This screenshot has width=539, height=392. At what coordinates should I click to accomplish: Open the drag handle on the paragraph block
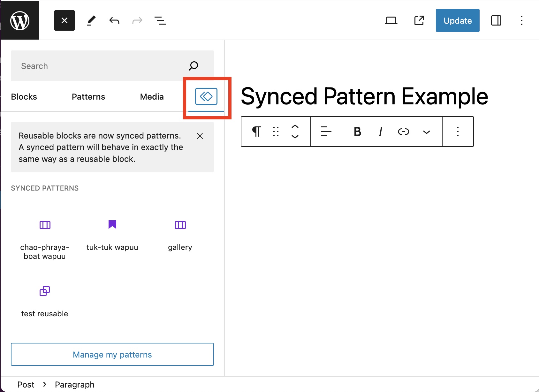tap(276, 132)
